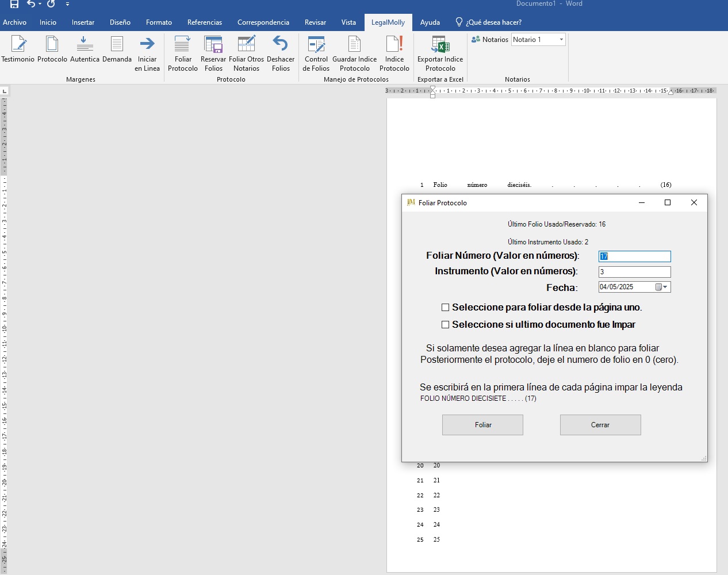Click the lightbulb ¿Qué desea hacer? search

click(488, 22)
